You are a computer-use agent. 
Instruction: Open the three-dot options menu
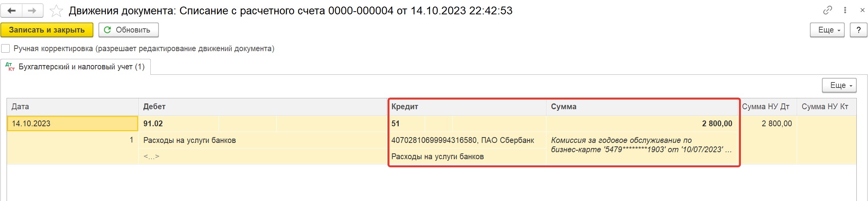(845, 10)
